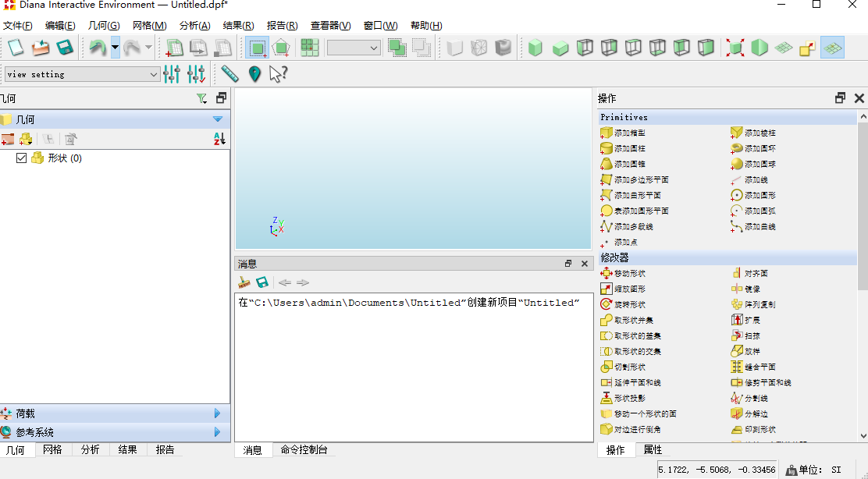Toggle the 形状 (0) checkbox
The width and height of the screenshot is (868, 479).
coord(22,158)
